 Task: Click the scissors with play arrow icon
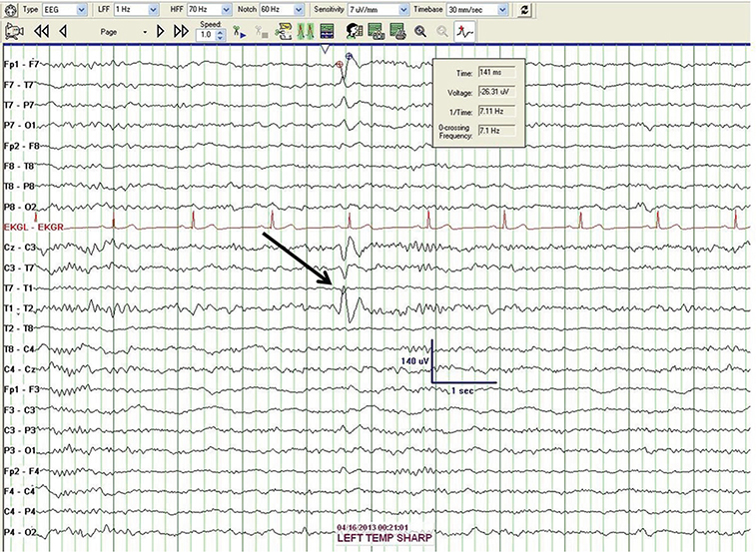238,32
